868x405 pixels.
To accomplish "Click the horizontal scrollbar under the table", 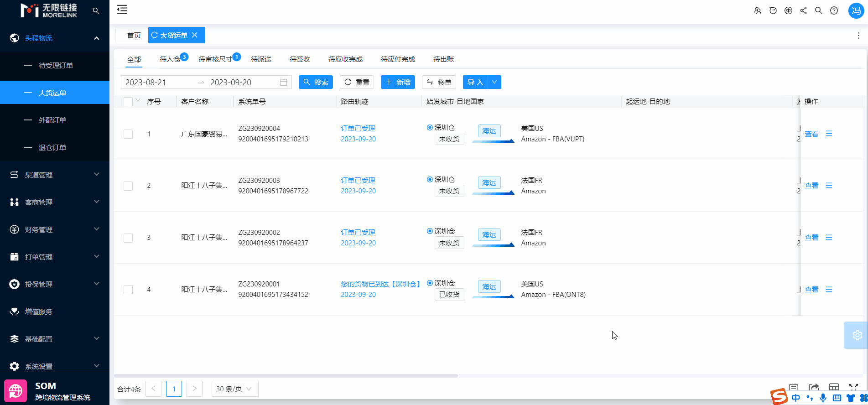I will 286,376.
